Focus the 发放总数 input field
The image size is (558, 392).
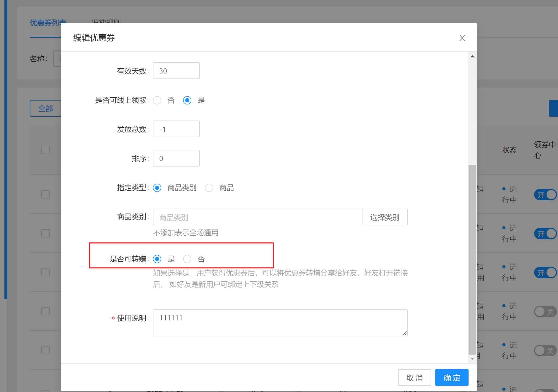176,129
